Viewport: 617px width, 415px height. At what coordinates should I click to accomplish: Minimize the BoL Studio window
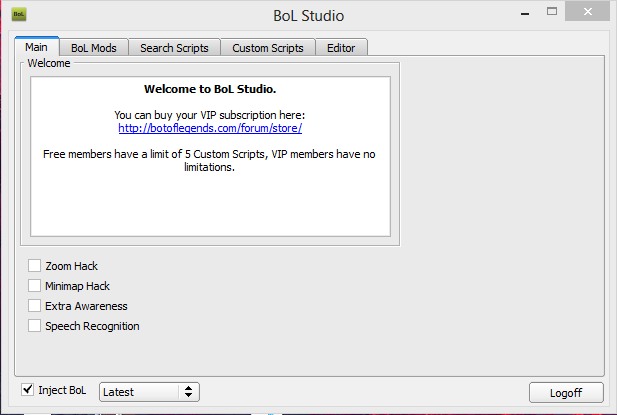525,13
